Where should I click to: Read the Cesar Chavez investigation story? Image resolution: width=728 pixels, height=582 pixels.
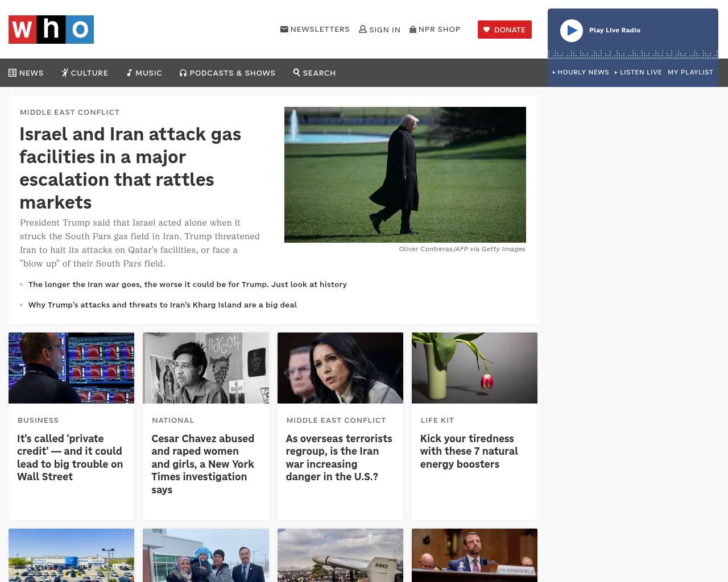pos(203,464)
